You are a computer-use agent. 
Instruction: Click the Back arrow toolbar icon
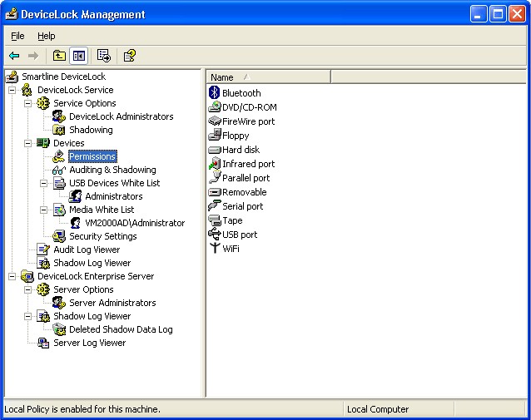coord(14,56)
